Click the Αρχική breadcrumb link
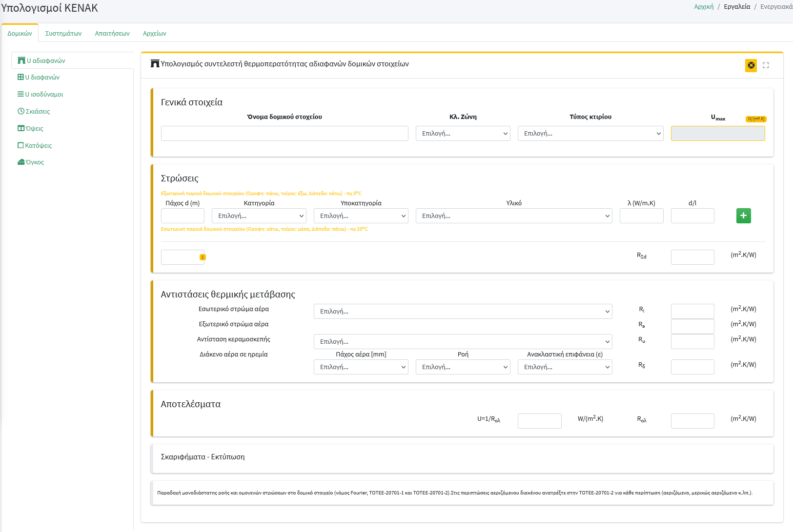This screenshot has height=532, width=793. point(704,7)
